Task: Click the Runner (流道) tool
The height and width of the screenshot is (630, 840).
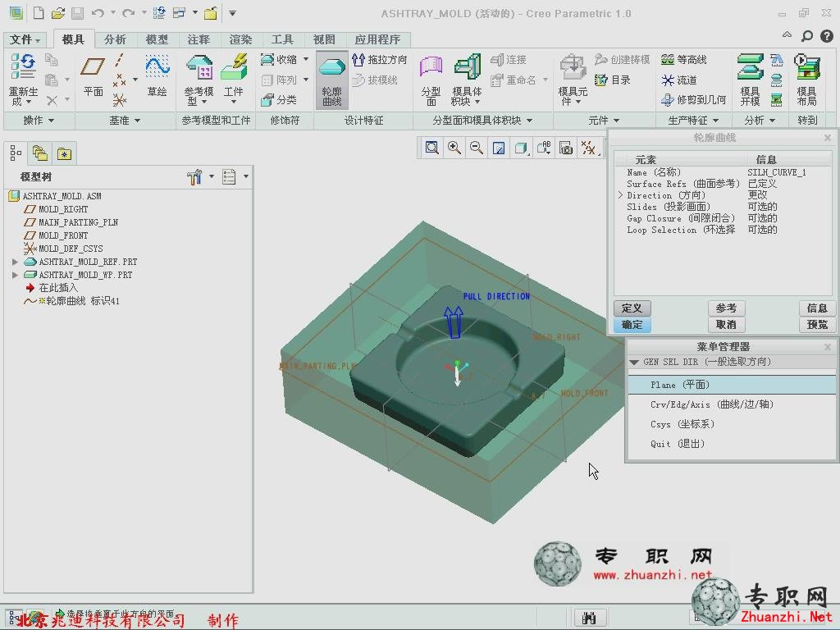Action: coord(678,80)
